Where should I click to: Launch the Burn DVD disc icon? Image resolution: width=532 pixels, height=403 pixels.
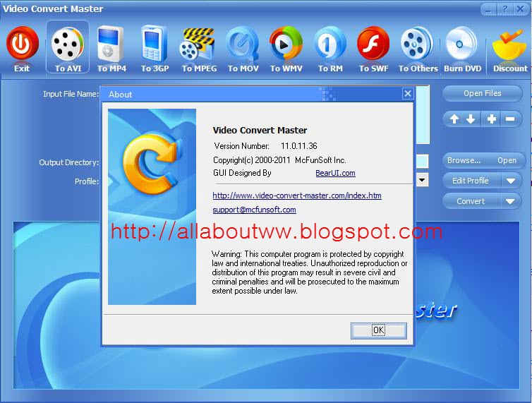(x=461, y=44)
